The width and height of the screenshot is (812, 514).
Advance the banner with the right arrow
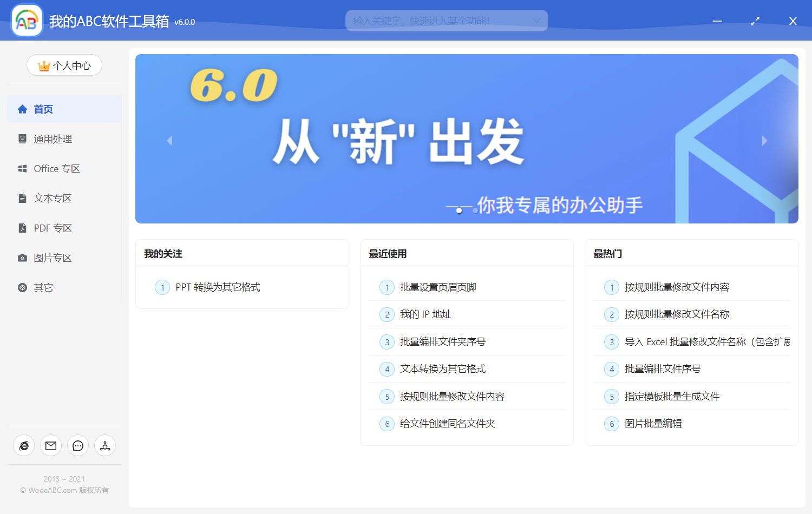[x=764, y=140]
